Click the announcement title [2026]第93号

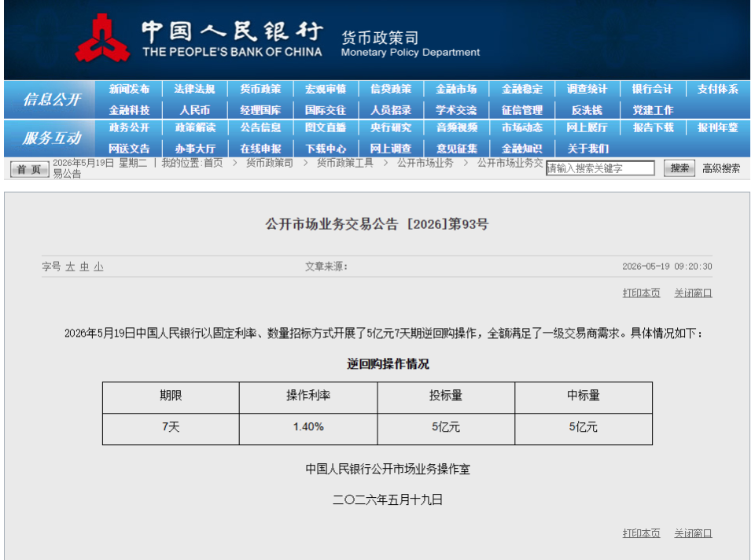pyautogui.click(x=377, y=224)
